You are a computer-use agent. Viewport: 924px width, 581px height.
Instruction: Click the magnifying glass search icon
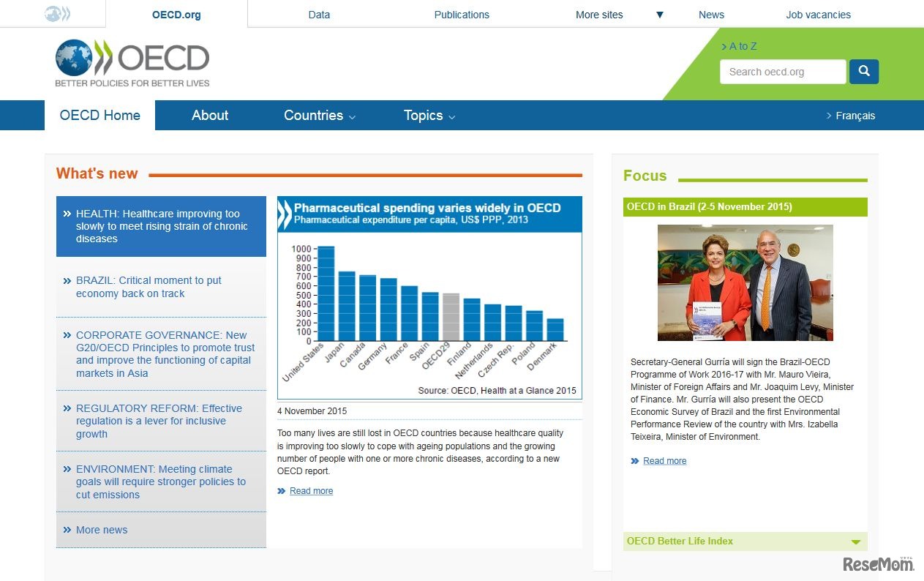[x=864, y=71]
